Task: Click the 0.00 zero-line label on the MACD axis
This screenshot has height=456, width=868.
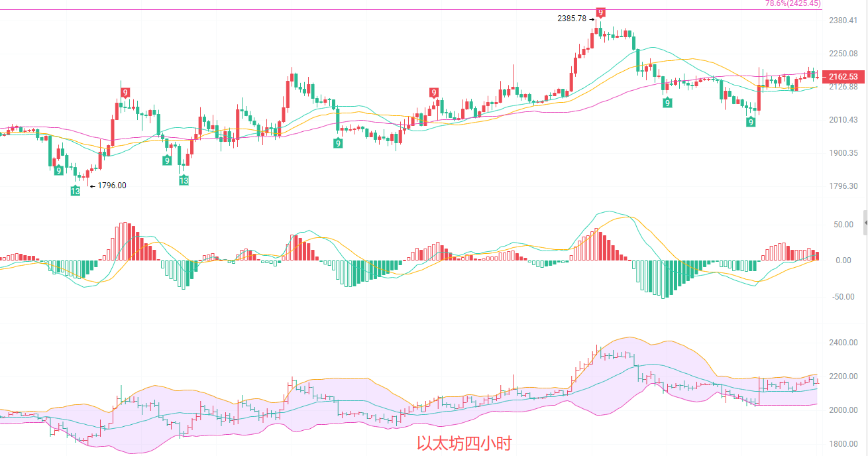Action: point(845,260)
